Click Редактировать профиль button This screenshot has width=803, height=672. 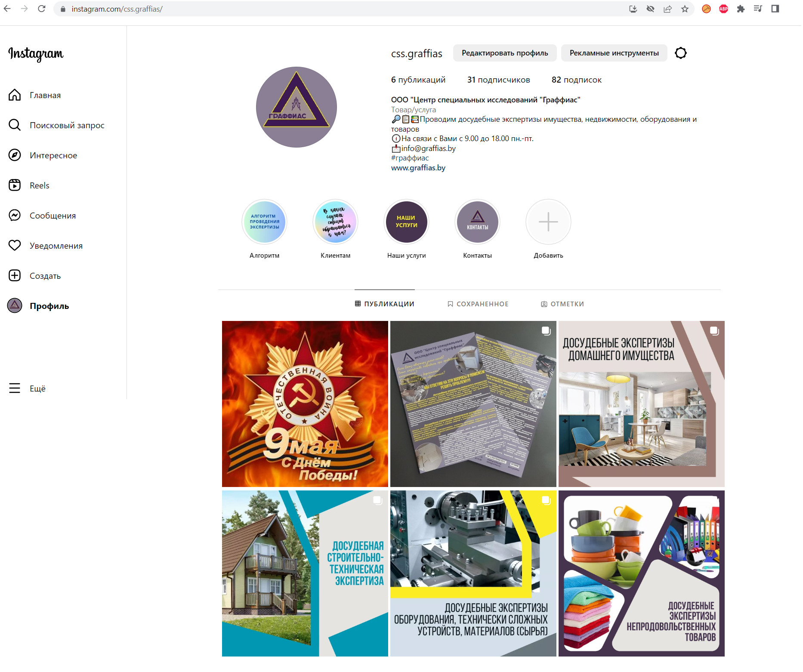pos(505,53)
